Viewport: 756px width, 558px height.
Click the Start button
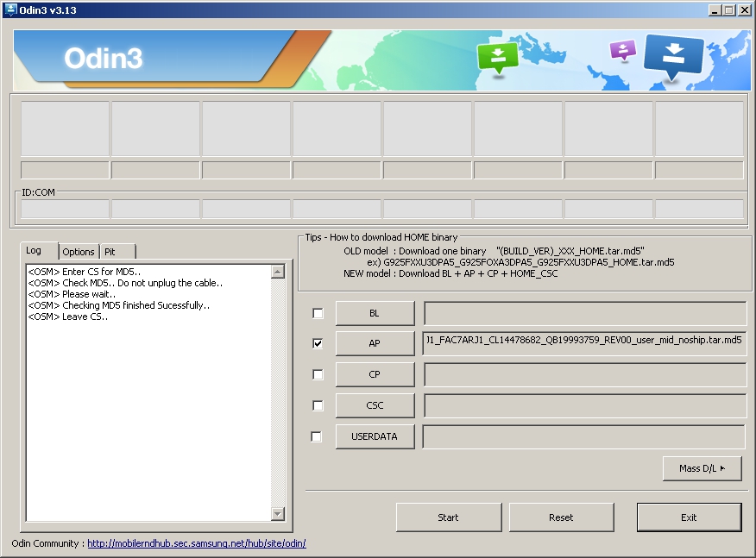coord(449,517)
